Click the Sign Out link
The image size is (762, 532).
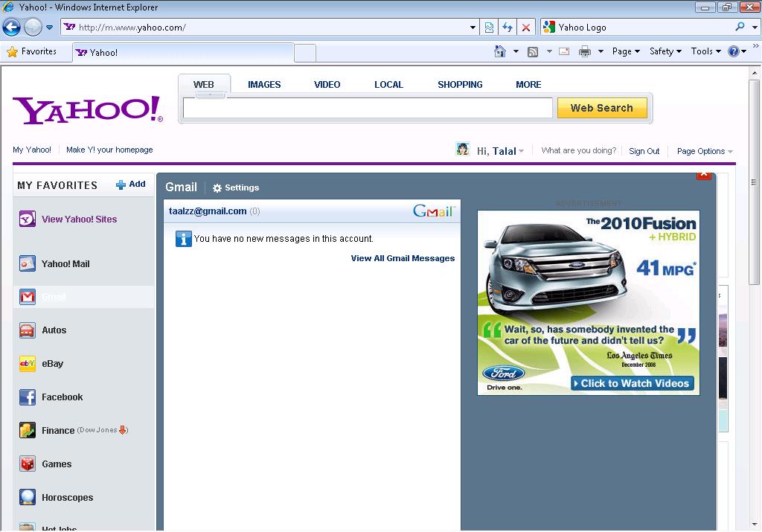click(644, 151)
